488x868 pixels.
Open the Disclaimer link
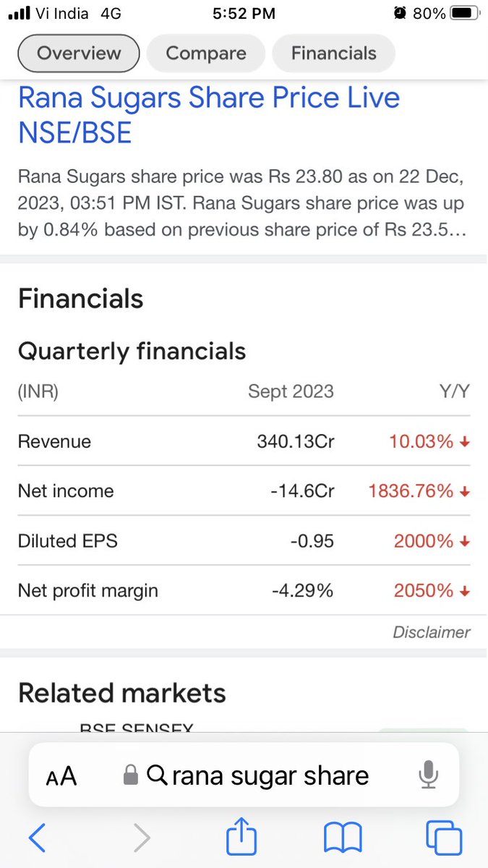(432, 632)
